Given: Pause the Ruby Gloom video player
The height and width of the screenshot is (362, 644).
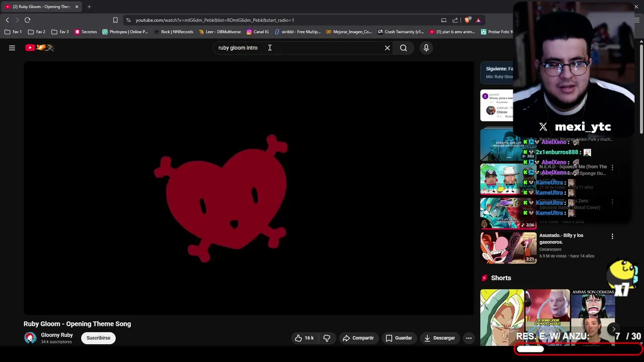Looking at the screenshot, I should click(x=249, y=188).
